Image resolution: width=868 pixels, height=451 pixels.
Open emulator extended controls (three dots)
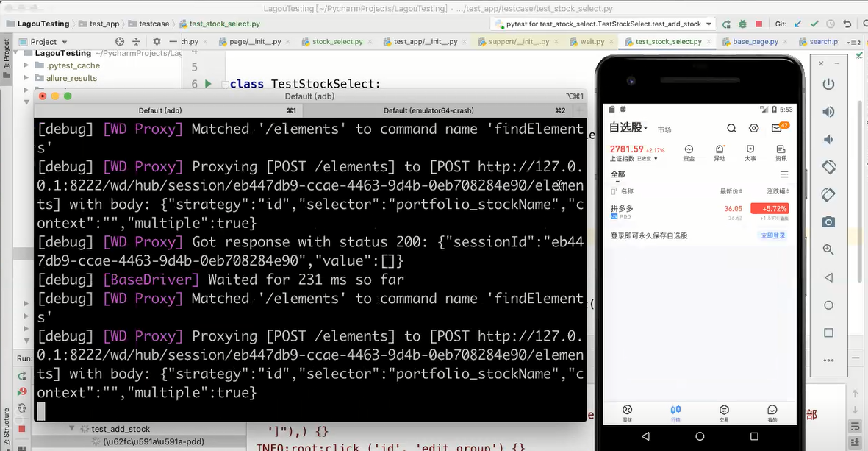coord(828,360)
